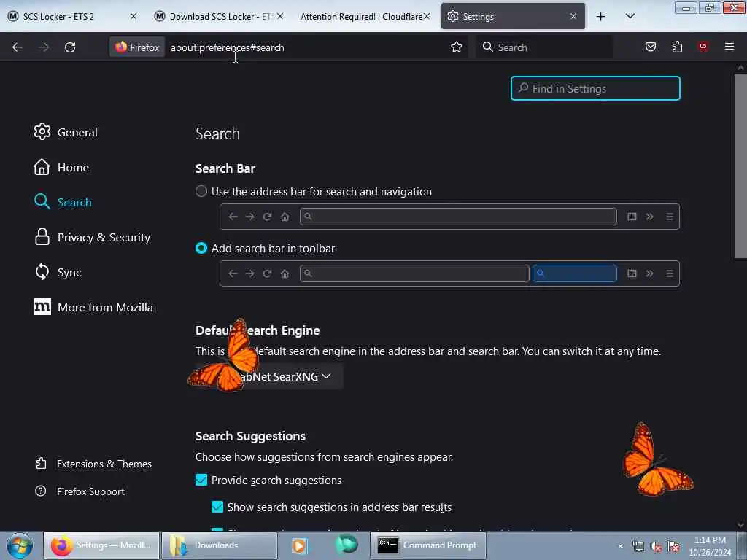The image size is (747, 560).
Task: Open the default search engine SearXNG dropdown
Action: [269, 377]
